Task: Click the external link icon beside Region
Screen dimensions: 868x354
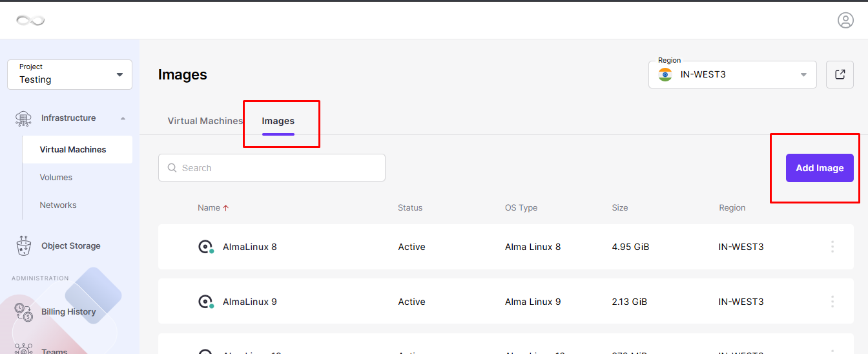Action: point(840,74)
